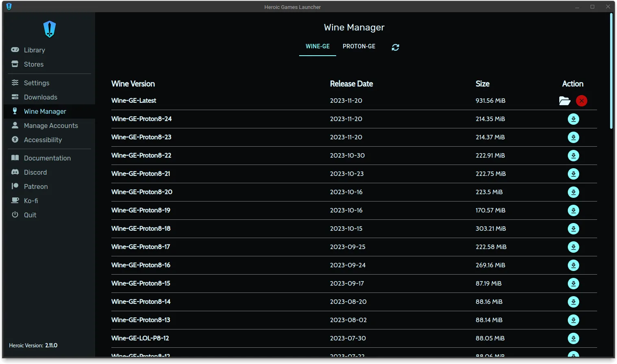Open the Settings section
This screenshot has height=364, width=617.
pos(36,83)
